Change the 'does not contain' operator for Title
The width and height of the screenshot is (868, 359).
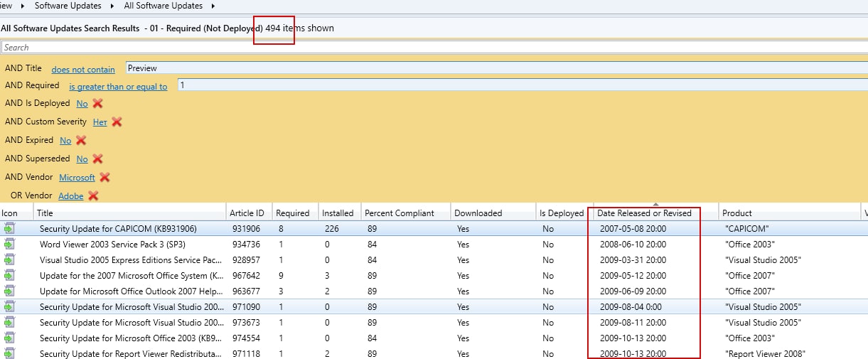83,70
